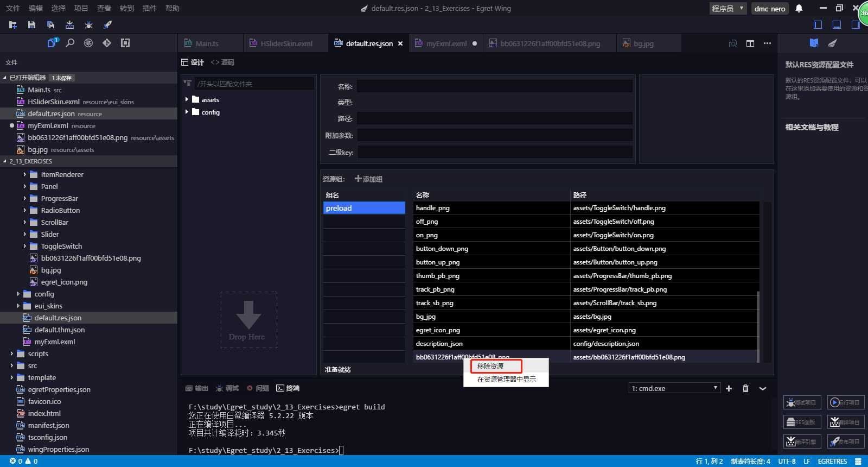Click the 发布项目 publish project button
The height and width of the screenshot is (467, 868).
pyautogui.click(x=846, y=441)
